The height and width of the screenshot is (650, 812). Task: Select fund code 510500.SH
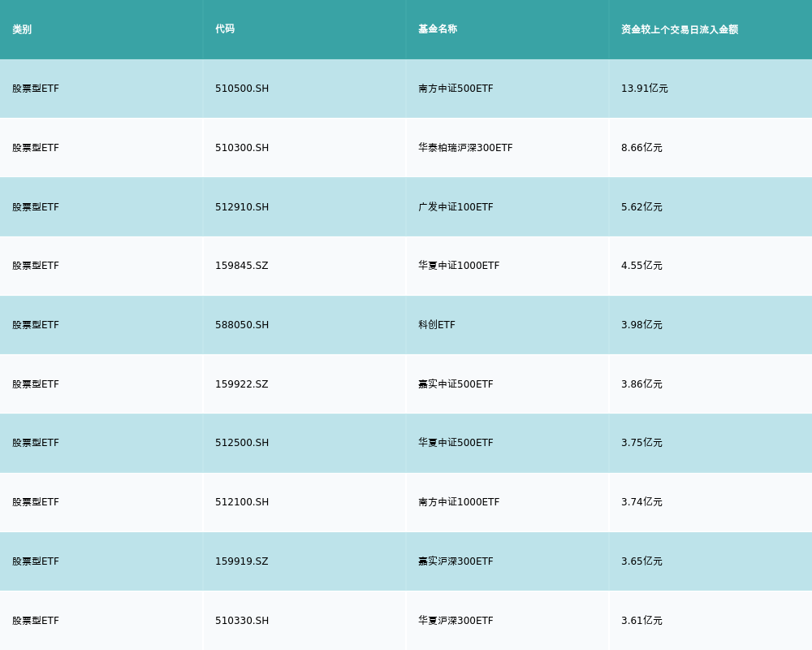pos(242,89)
